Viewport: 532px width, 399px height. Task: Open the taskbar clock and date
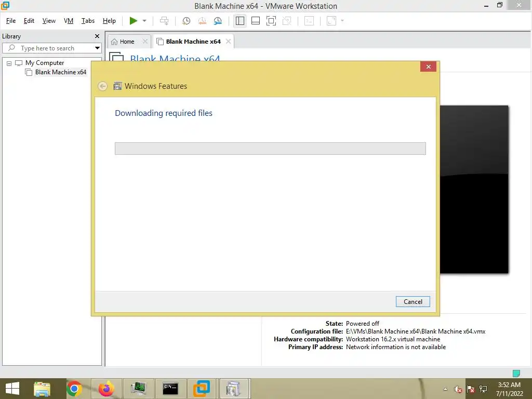coord(510,389)
